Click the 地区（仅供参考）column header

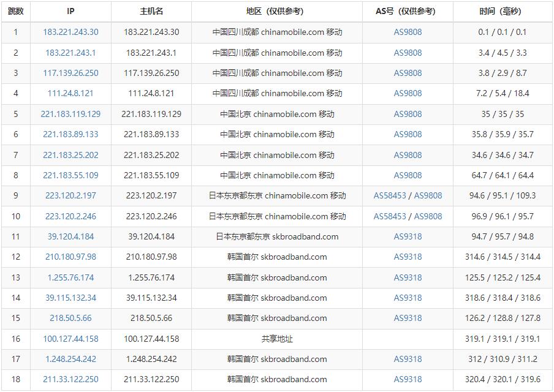pos(276,12)
